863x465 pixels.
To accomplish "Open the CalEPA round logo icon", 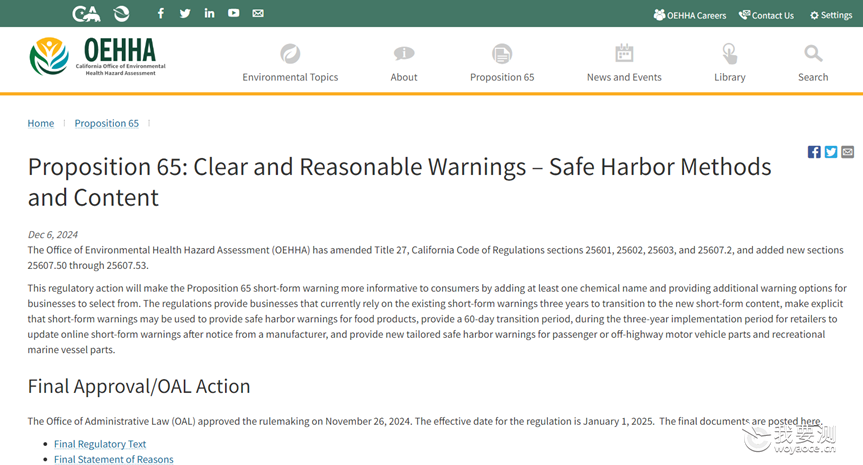I will click(x=121, y=13).
